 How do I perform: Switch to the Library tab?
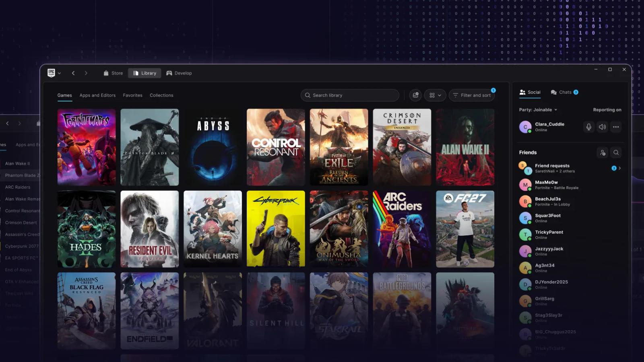tap(144, 73)
